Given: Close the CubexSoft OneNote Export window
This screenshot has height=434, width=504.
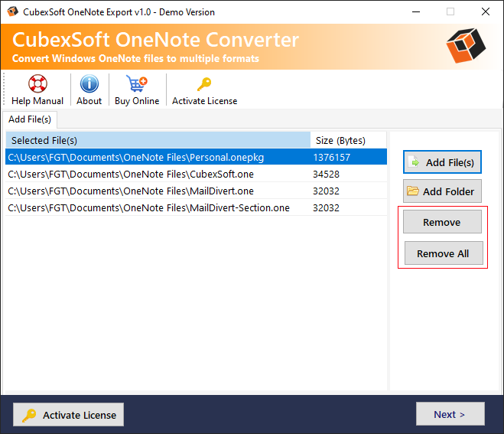Looking at the screenshot, I should point(486,12).
